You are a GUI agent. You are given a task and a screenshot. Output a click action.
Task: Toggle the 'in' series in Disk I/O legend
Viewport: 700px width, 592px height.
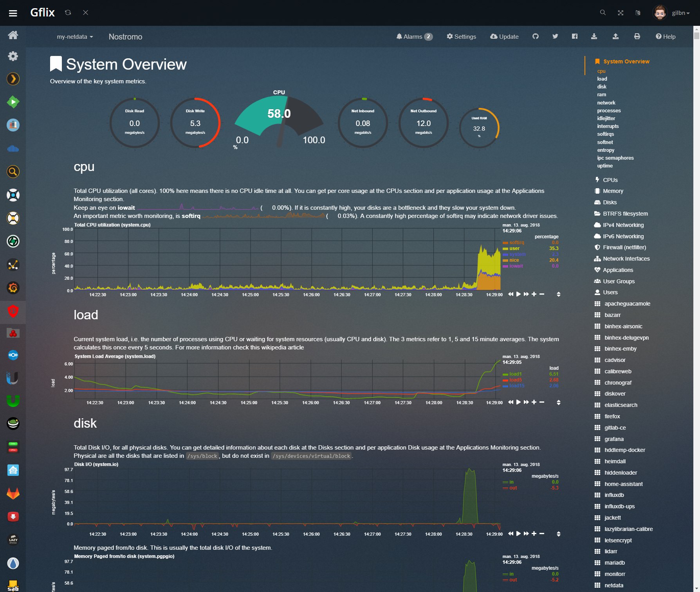click(x=511, y=482)
